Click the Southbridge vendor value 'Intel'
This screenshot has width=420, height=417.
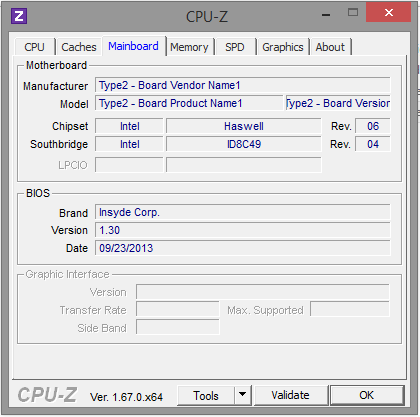[129, 144]
